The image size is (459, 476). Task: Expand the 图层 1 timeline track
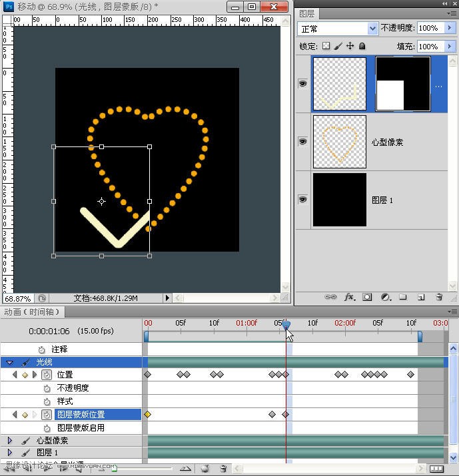coord(9,453)
